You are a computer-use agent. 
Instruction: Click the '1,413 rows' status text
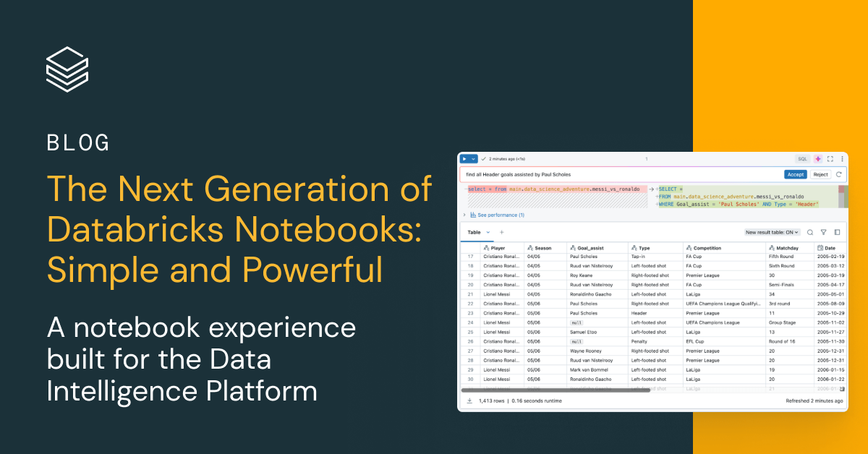tap(491, 401)
